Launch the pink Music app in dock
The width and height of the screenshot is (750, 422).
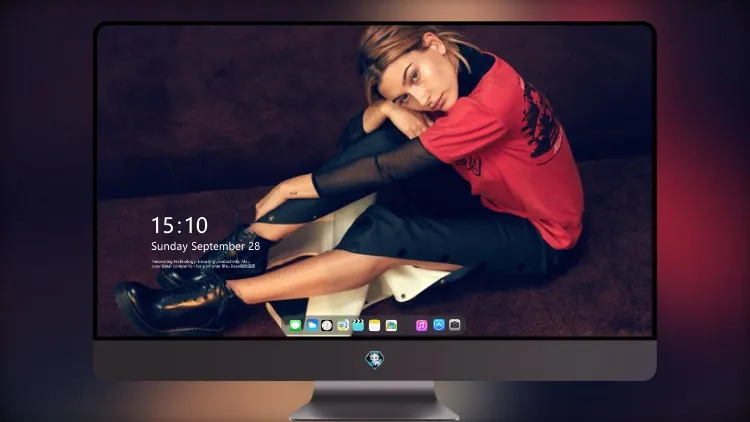(421, 325)
